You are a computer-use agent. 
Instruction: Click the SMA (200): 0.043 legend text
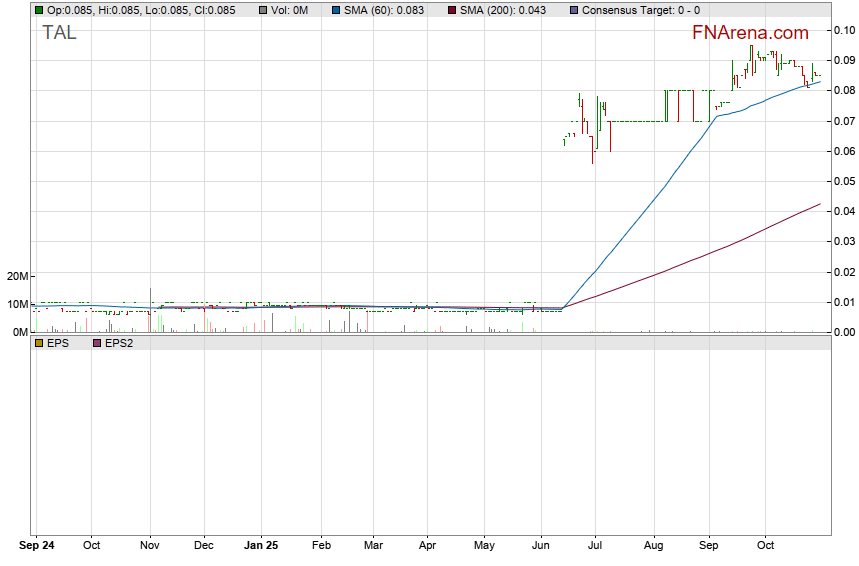[x=500, y=11]
